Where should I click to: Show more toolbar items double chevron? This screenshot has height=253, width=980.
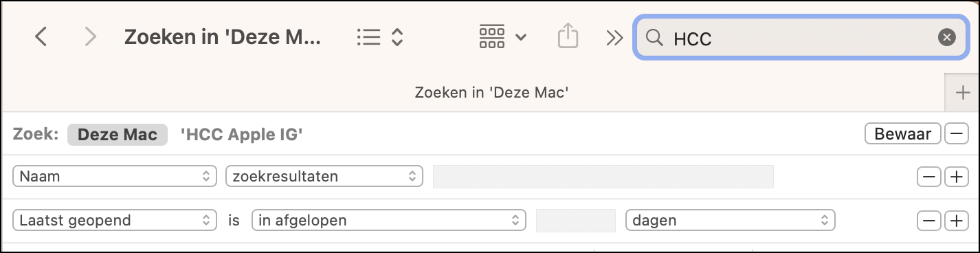[x=614, y=37]
